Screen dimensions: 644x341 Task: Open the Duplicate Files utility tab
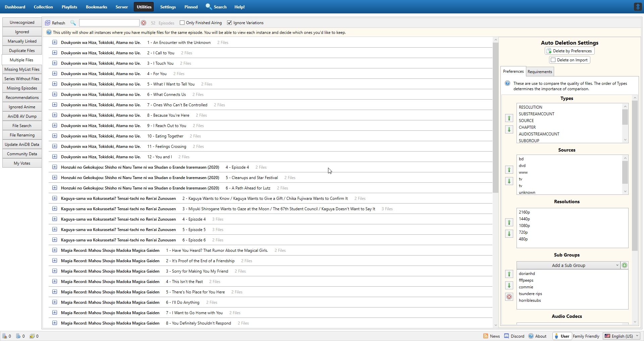click(22, 51)
